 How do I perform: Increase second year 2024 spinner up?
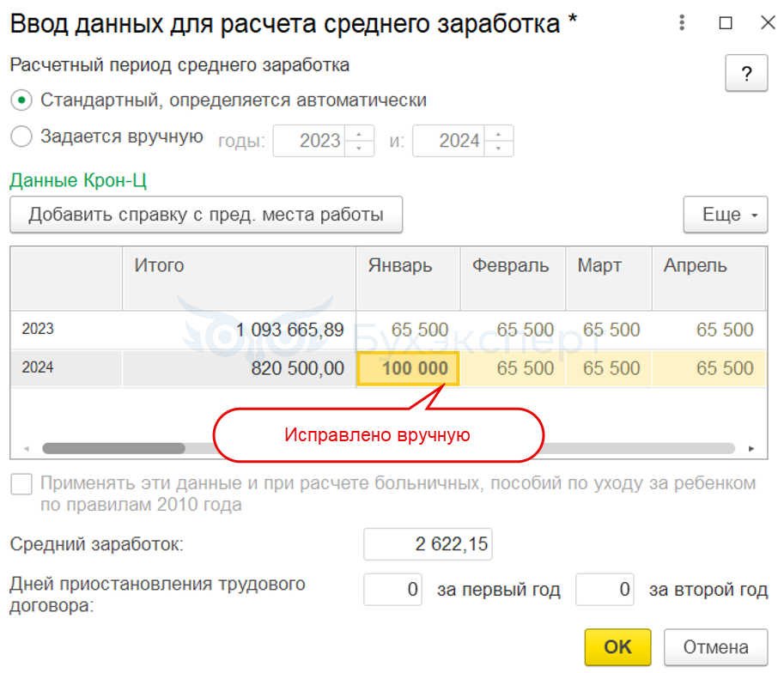point(499,134)
